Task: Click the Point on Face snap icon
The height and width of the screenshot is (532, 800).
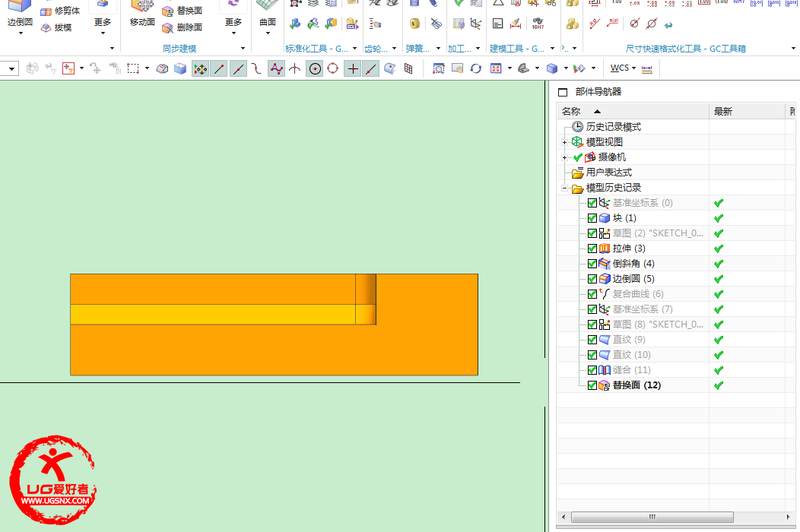Action: 390,68
